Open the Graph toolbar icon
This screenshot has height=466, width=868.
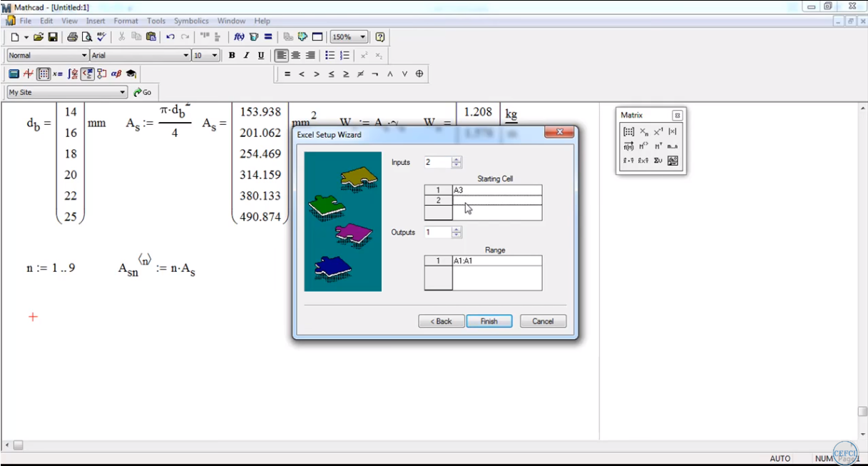(29, 74)
